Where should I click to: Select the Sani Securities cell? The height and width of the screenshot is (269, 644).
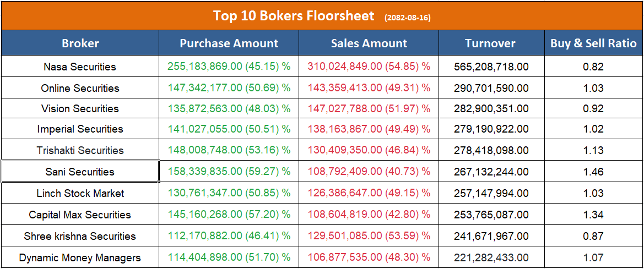(x=80, y=172)
